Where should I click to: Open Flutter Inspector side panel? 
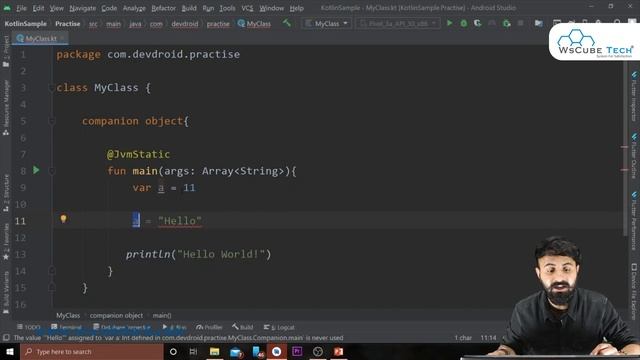point(634,96)
